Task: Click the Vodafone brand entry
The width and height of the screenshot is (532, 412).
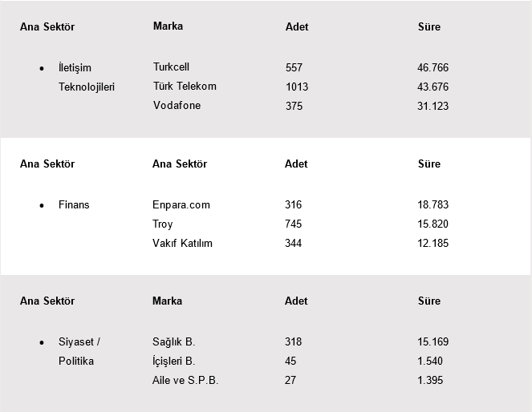Action: pyautogui.click(x=177, y=106)
